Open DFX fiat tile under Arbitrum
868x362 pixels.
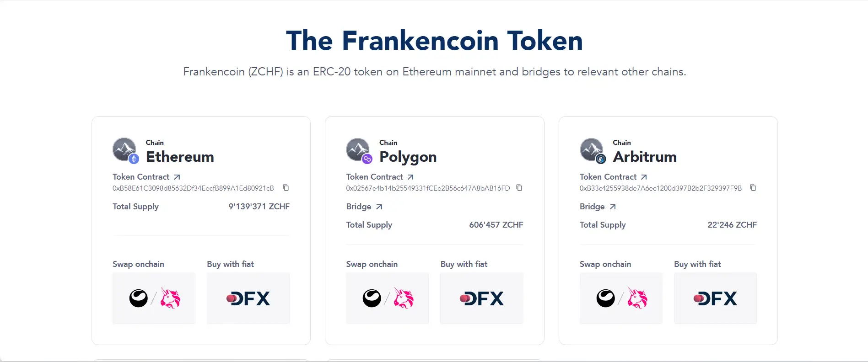[x=715, y=298]
